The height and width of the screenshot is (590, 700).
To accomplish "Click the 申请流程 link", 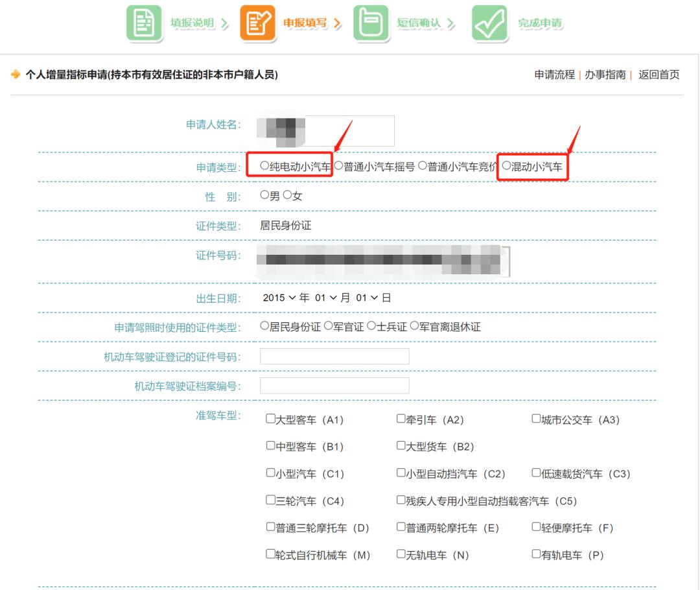I will pyautogui.click(x=555, y=75).
